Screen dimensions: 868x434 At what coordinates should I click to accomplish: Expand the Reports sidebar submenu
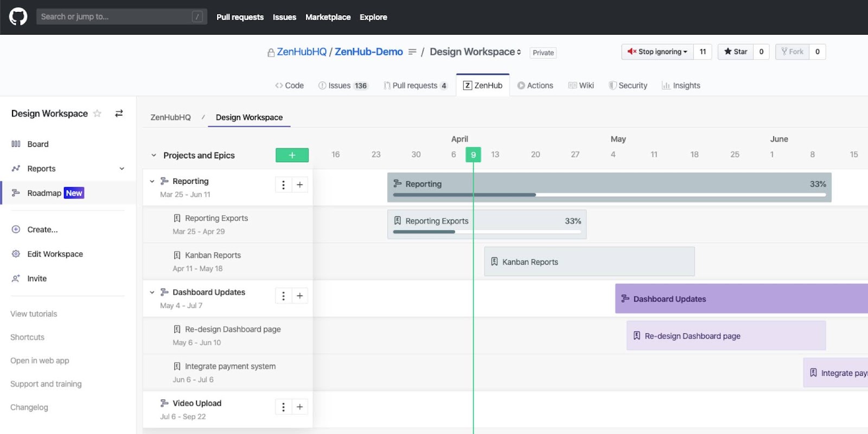coord(122,169)
